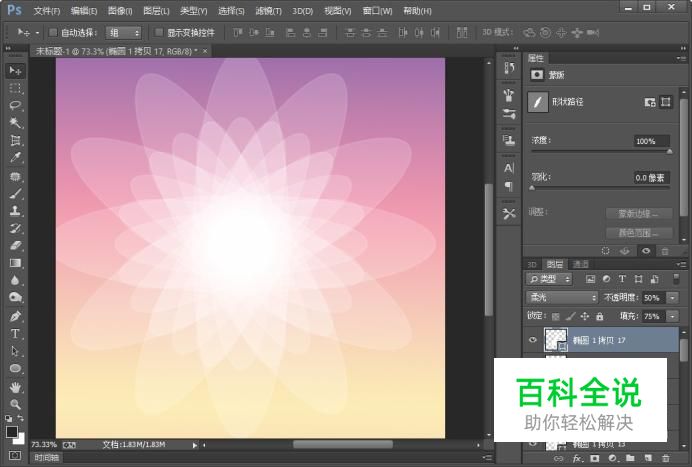The height and width of the screenshot is (467, 692).
Task: Select the Rectangular Marquee tool
Action: pyautogui.click(x=15, y=88)
